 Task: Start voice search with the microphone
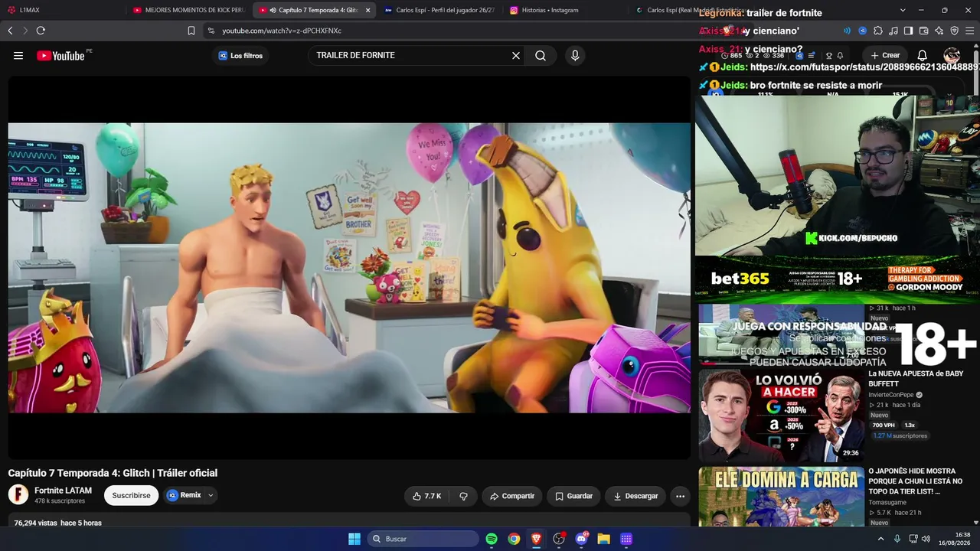tap(575, 55)
